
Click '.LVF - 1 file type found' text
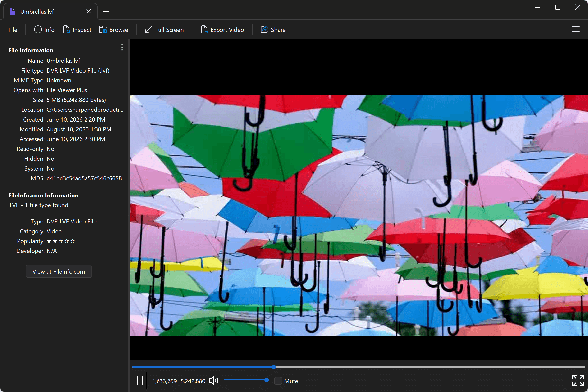click(x=38, y=205)
